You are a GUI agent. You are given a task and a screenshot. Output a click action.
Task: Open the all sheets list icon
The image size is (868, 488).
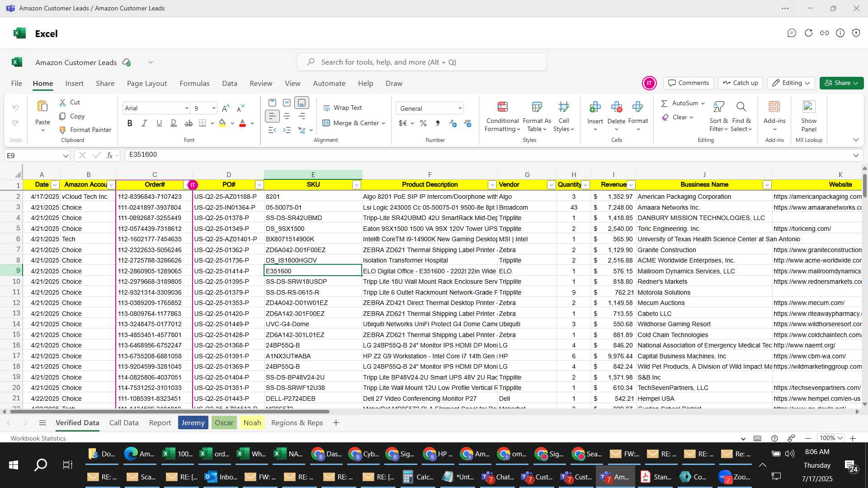pos(42,423)
